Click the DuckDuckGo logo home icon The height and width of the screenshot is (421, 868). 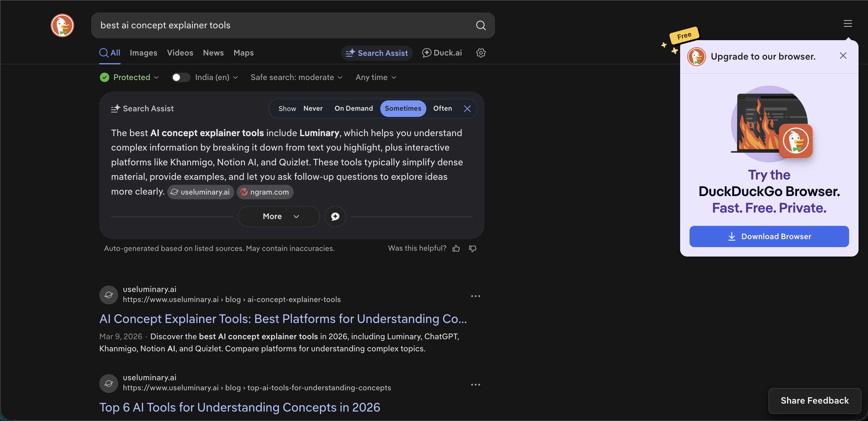[62, 25]
